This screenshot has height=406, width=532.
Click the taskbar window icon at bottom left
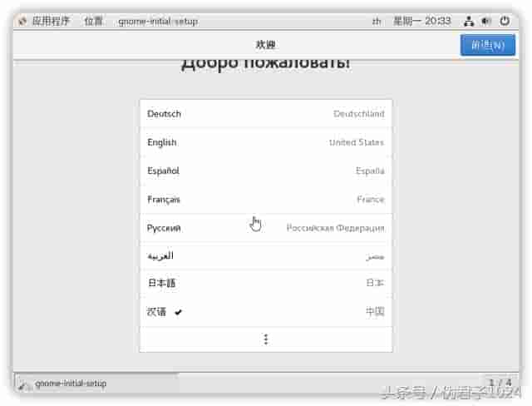click(x=23, y=384)
